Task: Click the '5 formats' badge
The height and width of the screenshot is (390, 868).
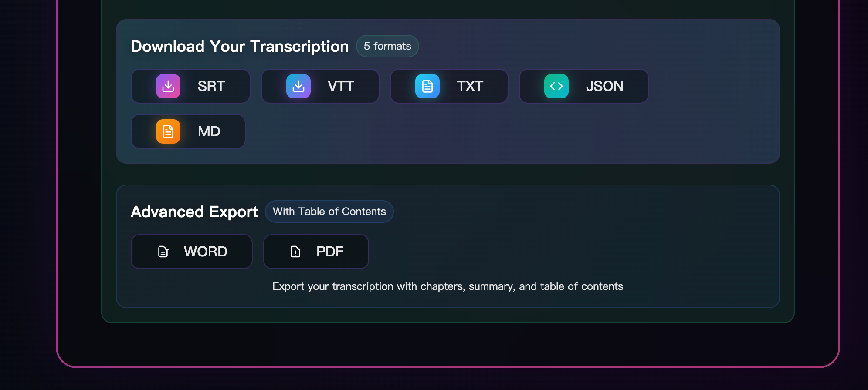Action: [x=387, y=46]
